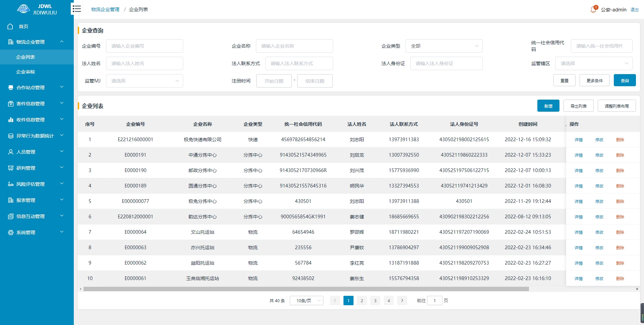Click the 报表管理 report icon
The image size is (644, 325).
point(11,200)
